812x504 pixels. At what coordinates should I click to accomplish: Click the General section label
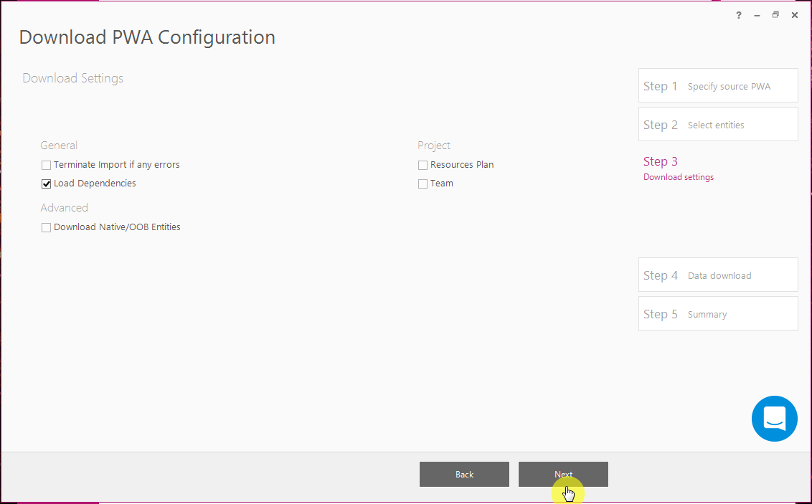(59, 146)
